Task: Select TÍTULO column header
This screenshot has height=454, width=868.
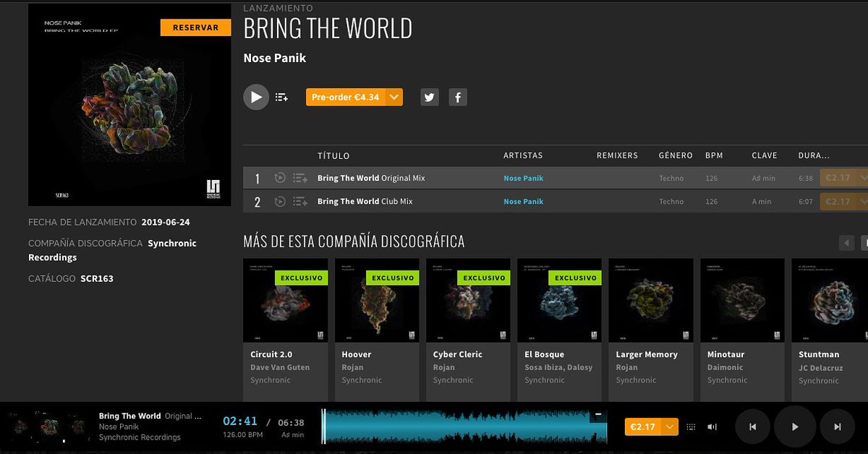Action: pos(333,155)
